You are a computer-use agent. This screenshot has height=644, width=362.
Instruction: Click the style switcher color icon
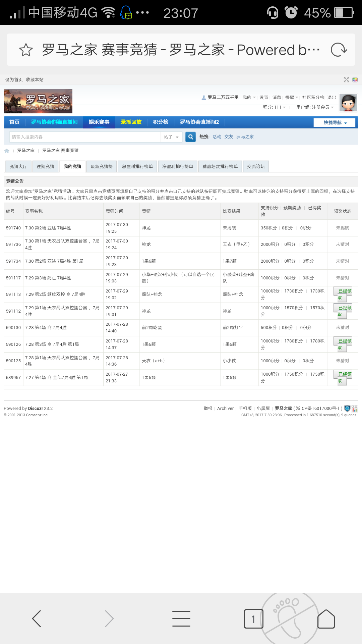355,79
